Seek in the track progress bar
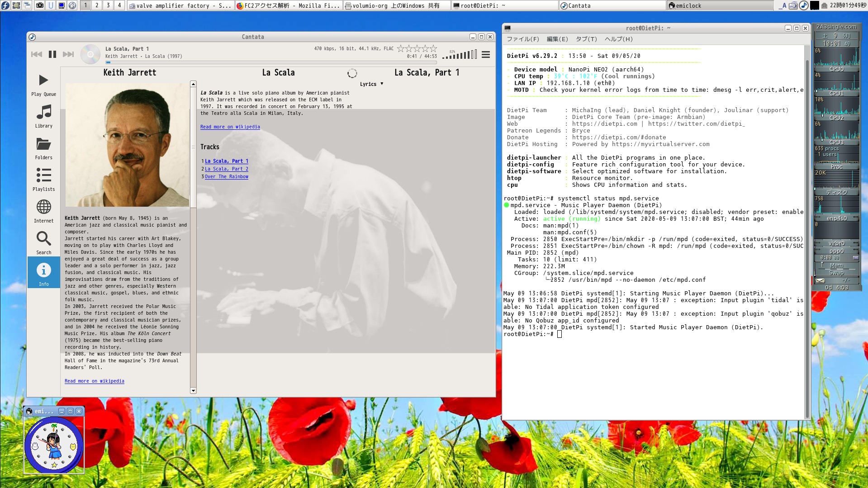The image size is (868, 488). click(x=271, y=62)
